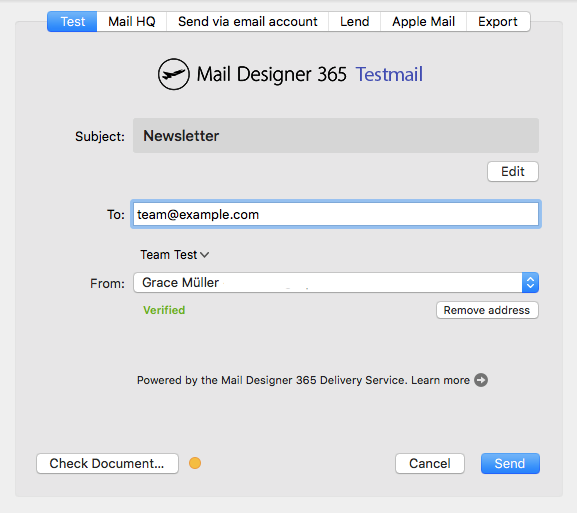Open Check Document dialog
This screenshot has height=513, width=577.
click(107, 463)
